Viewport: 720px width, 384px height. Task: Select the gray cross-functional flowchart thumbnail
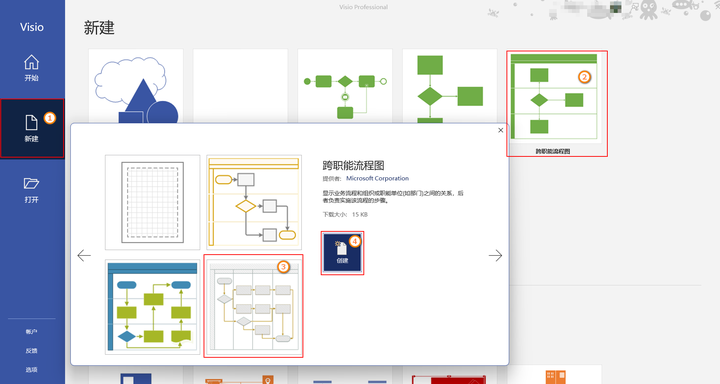coord(254,306)
